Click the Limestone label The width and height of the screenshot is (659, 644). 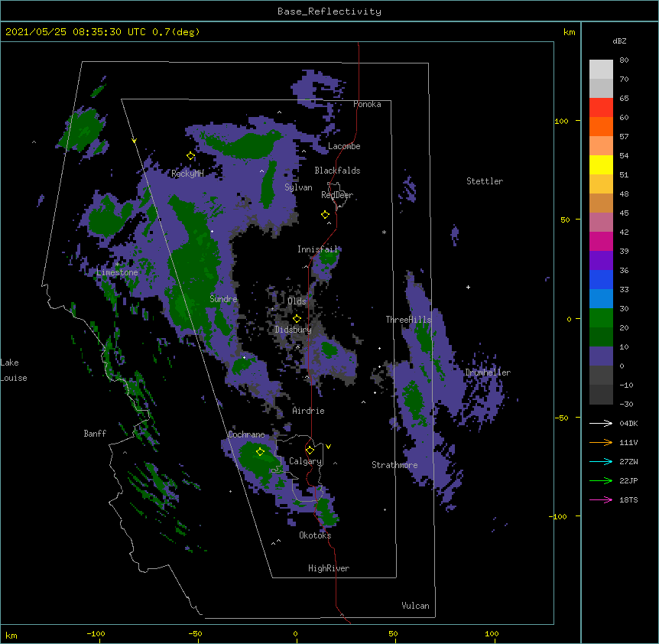tap(117, 272)
